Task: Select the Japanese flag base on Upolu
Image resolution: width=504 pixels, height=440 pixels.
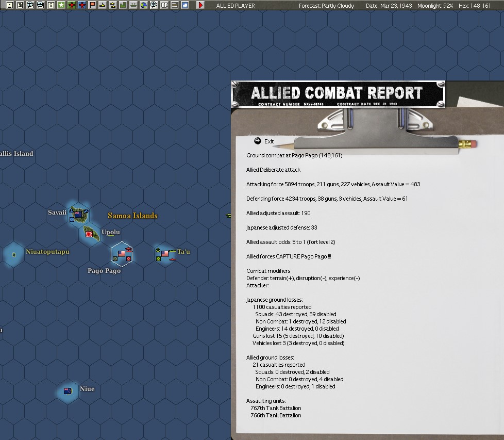Action: (x=89, y=234)
